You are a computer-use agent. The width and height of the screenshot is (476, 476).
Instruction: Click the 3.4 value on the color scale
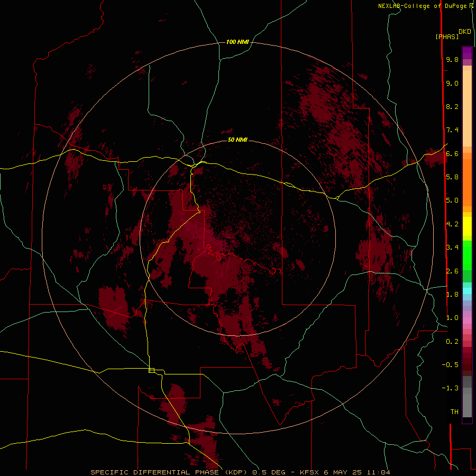click(x=452, y=248)
